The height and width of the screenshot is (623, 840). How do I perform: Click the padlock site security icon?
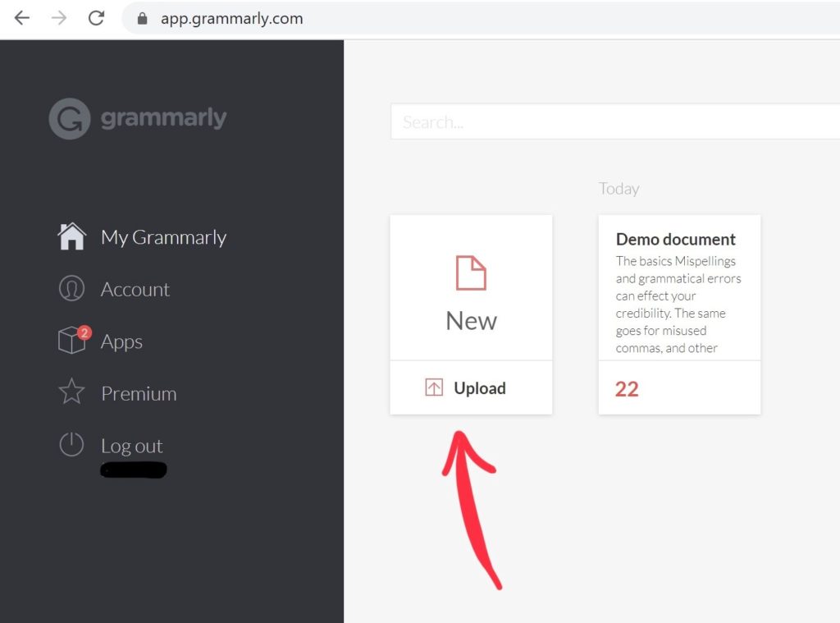coord(142,19)
